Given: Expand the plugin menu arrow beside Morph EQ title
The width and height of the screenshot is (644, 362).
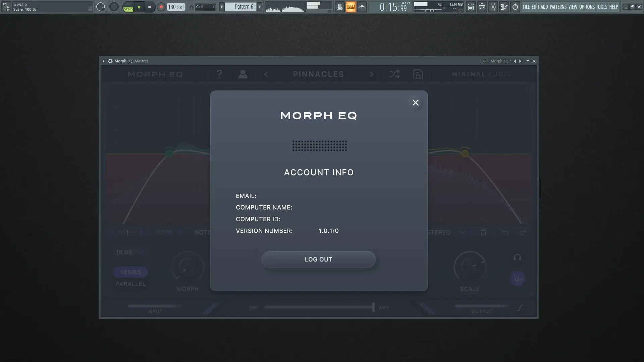Looking at the screenshot, I should pos(104,61).
